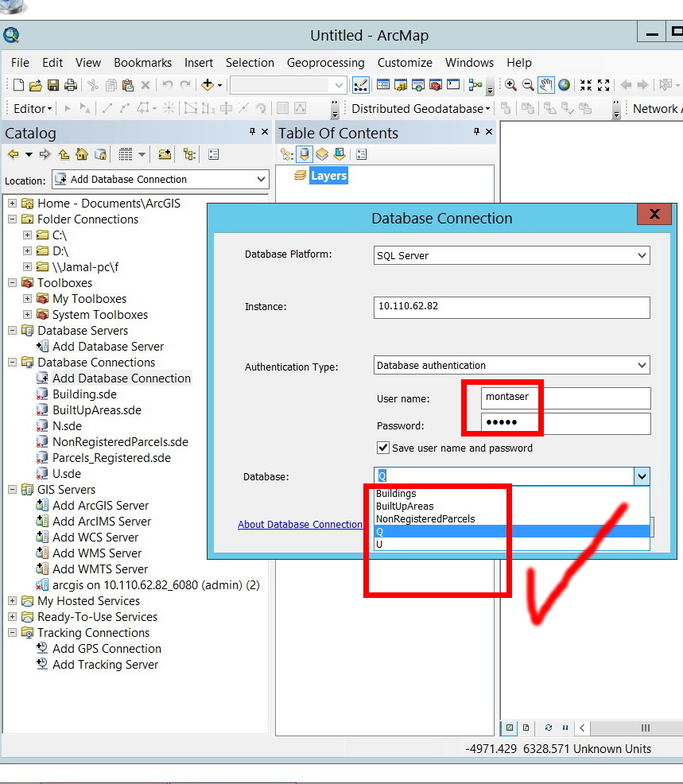Select database U in the list

click(x=512, y=544)
